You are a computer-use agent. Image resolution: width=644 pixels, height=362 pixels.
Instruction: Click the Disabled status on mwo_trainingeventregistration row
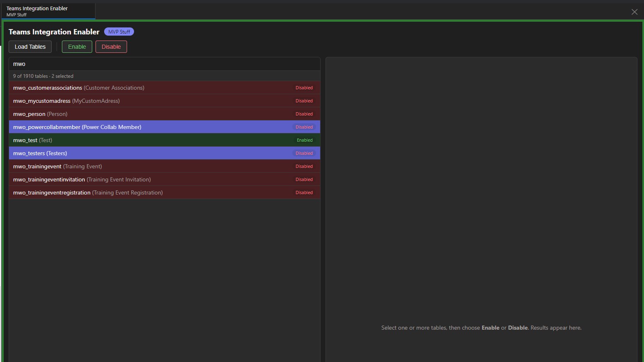pos(304,192)
